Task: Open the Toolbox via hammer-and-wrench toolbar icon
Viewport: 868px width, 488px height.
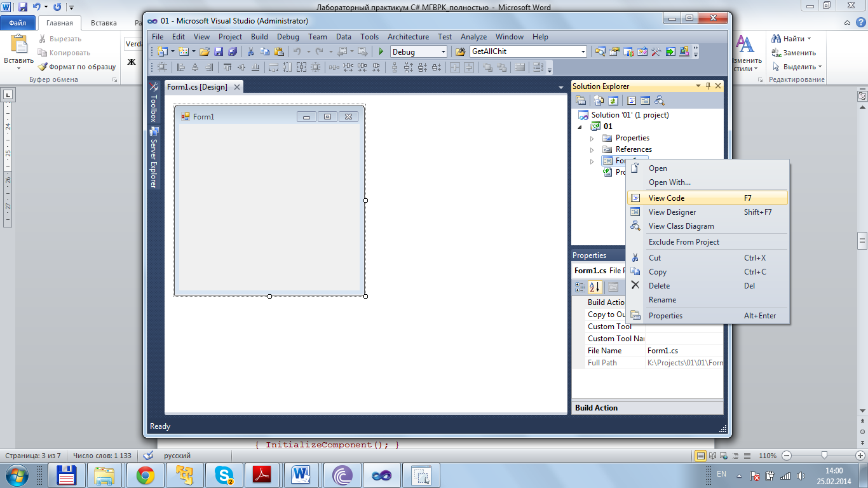Action: point(656,51)
